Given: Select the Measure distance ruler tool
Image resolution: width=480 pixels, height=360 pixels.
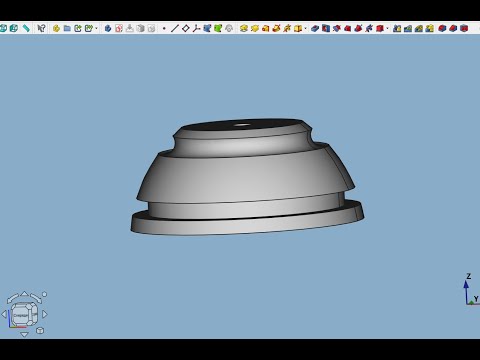Looking at the screenshot, I should click(26, 28).
